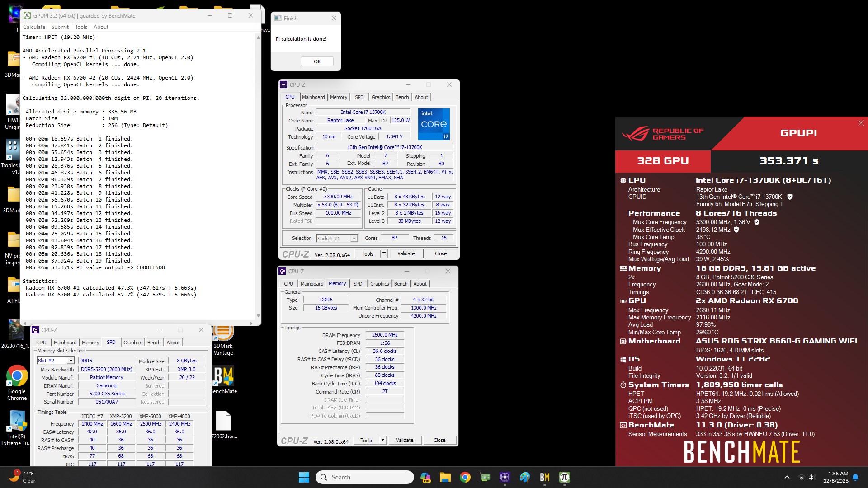The width and height of the screenshot is (868, 488).
Task: Click Core Speed value 5300.00 MHz
Action: click(x=338, y=197)
